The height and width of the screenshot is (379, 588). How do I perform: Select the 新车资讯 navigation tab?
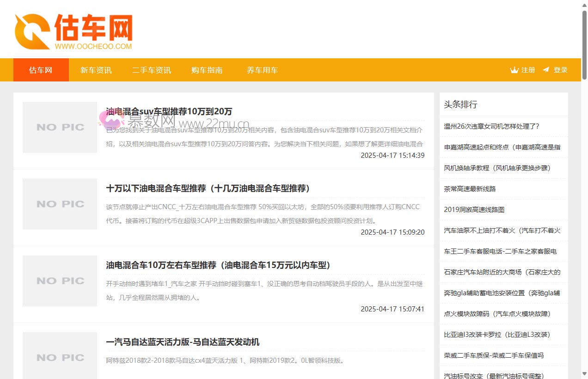96,70
